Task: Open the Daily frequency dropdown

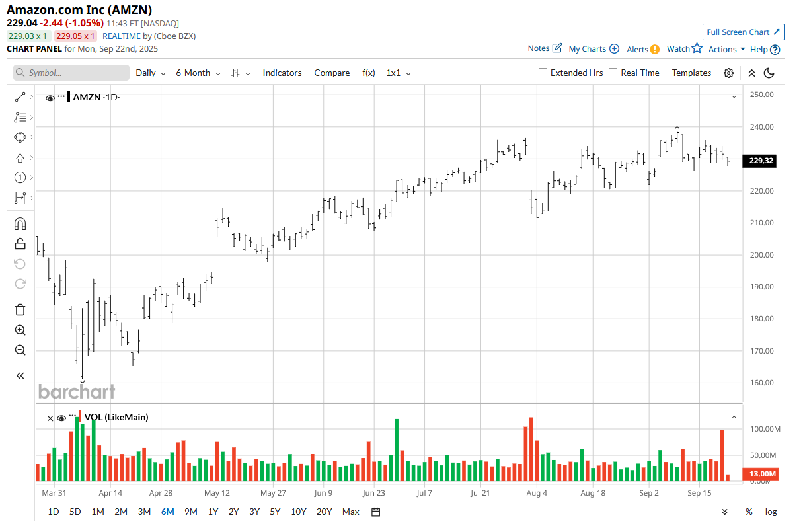Action: [x=151, y=73]
